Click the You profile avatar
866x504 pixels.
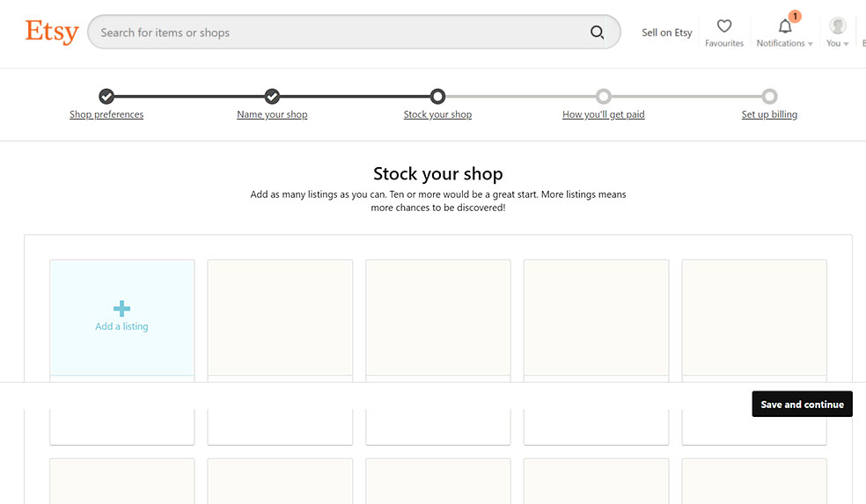pyautogui.click(x=837, y=26)
